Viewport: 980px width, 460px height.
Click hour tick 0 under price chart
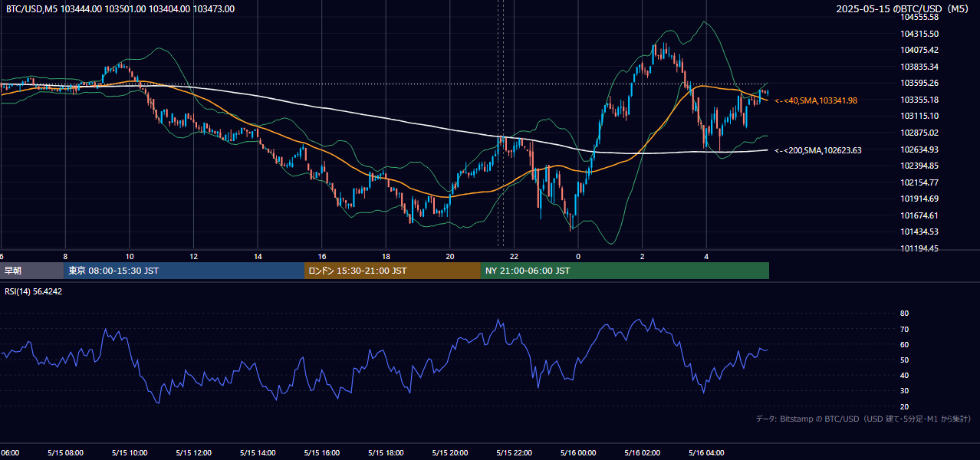578,257
